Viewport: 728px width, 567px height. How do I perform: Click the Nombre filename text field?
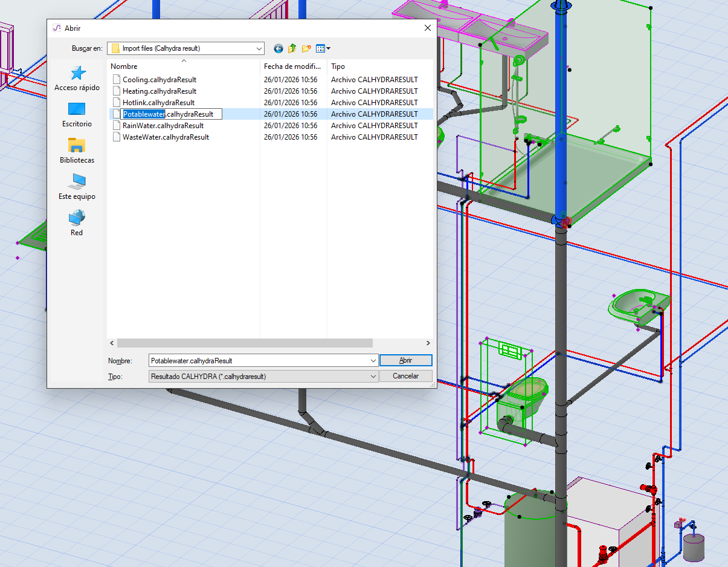point(257,360)
